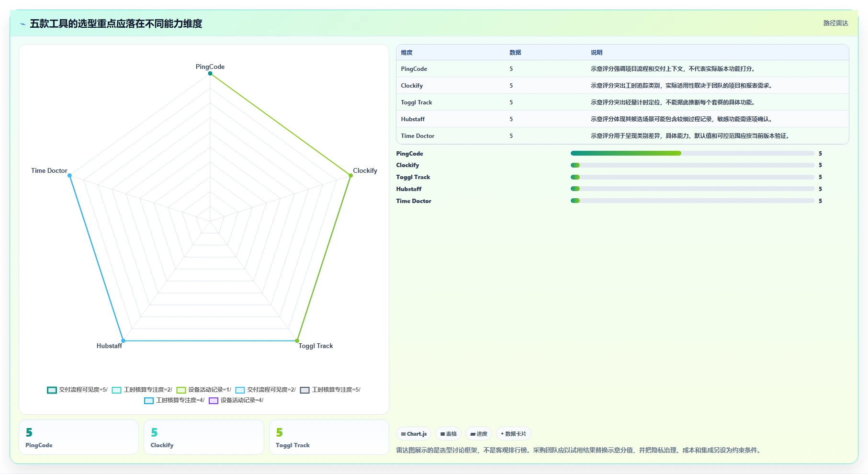The height and width of the screenshot is (474, 868).
Task: Select the 进度 tag chip
Action: pyautogui.click(x=479, y=434)
